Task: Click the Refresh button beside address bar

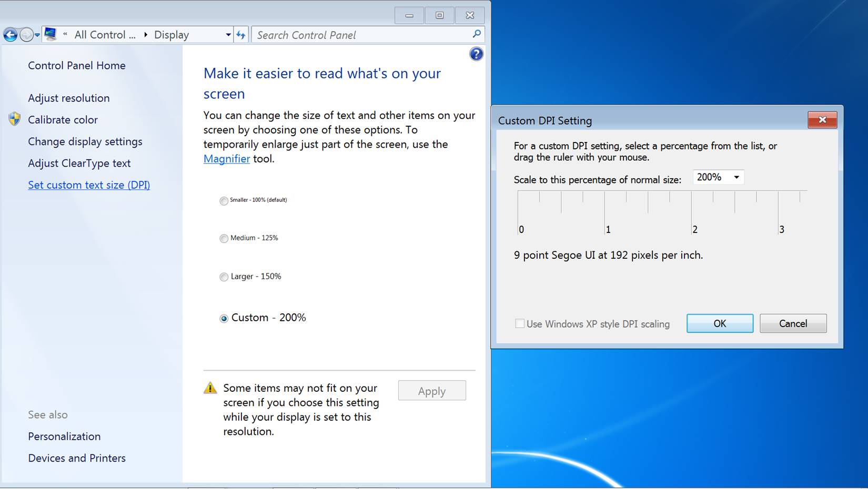Action: (x=241, y=35)
